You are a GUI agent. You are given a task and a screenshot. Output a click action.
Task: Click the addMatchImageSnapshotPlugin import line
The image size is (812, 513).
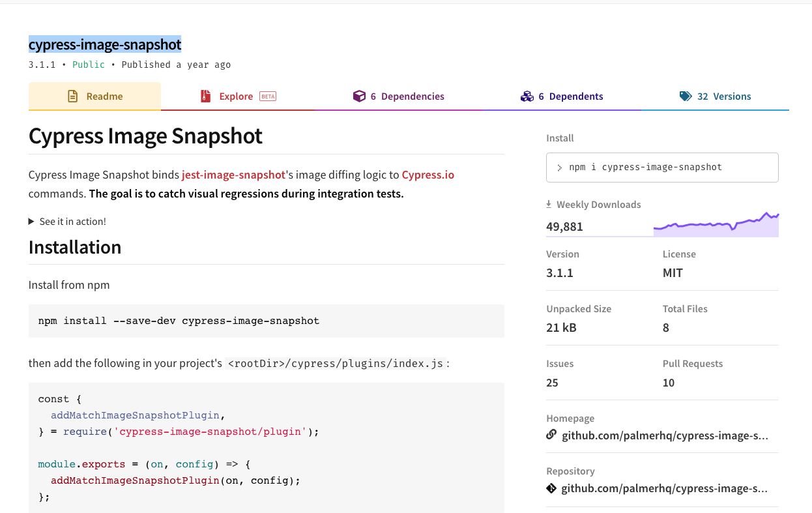pyautogui.click(x=138, y=415)
